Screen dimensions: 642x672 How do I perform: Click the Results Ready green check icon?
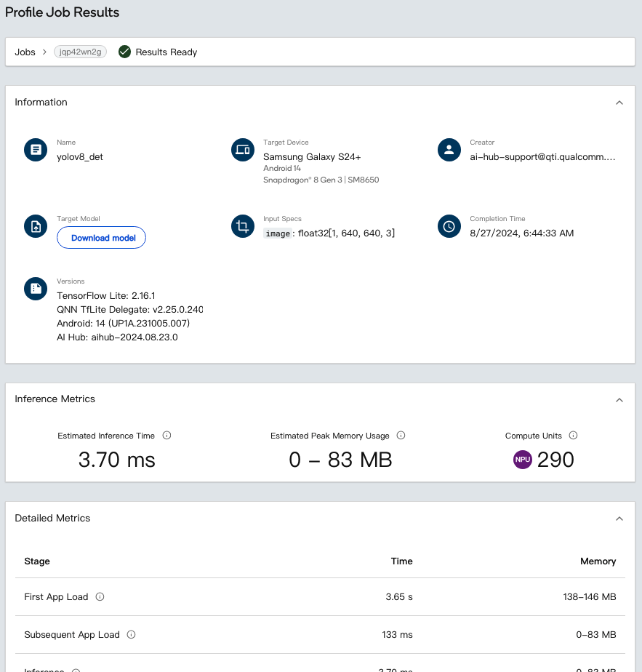click(124, 52)
